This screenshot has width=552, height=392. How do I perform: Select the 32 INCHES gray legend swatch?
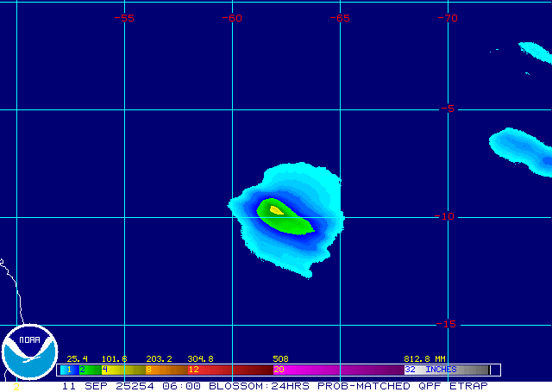[448, 370]
